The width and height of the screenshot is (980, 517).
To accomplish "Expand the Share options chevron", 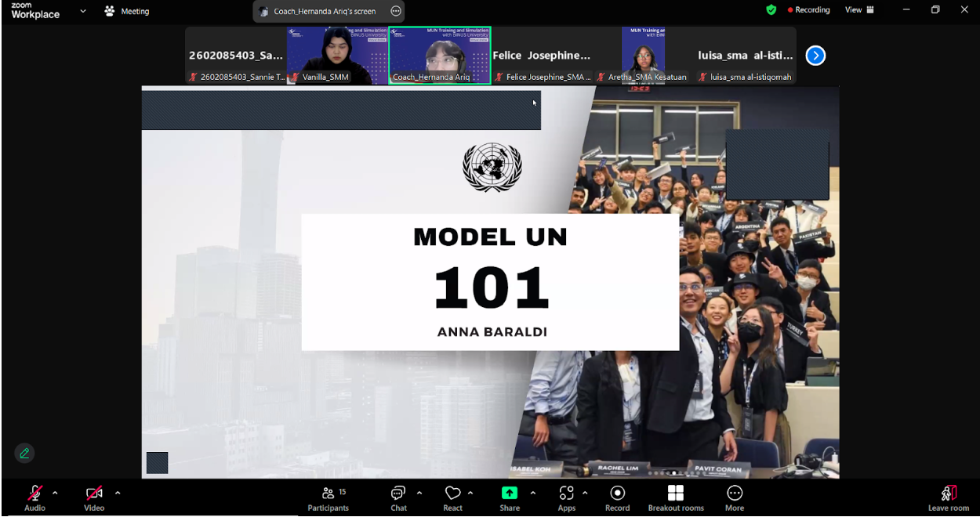I will 533,493.
